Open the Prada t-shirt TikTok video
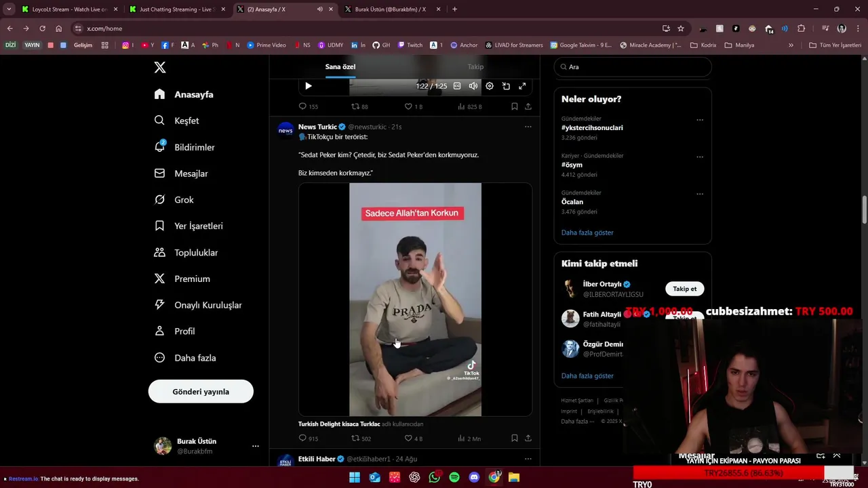868x488 pixels. coord(415,300)
